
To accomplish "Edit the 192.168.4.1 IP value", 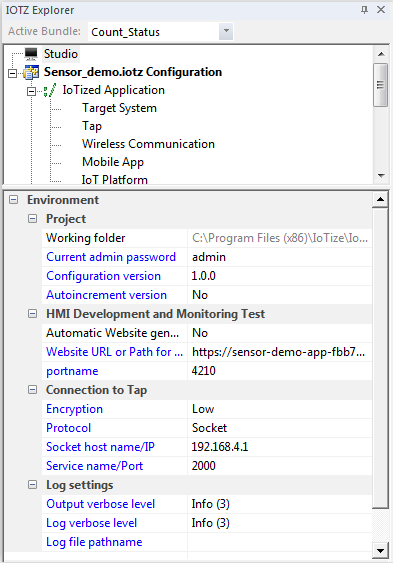I will (x=280, y=447).
